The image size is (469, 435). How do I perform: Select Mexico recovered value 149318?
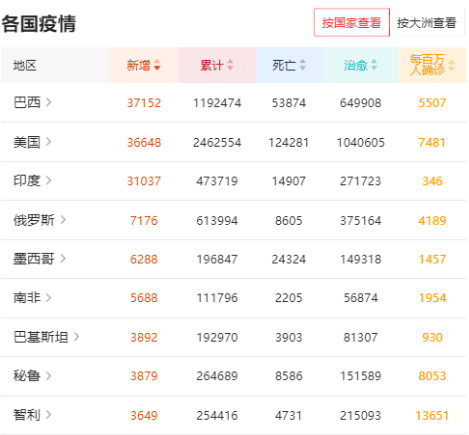[361, 259]
